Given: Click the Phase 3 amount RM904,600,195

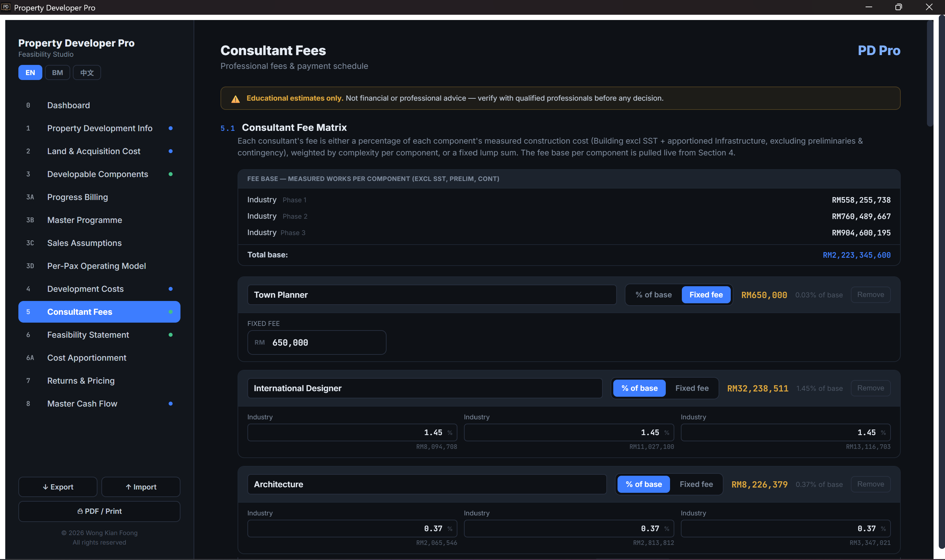Looking at the screenshot, I should 861,233.
